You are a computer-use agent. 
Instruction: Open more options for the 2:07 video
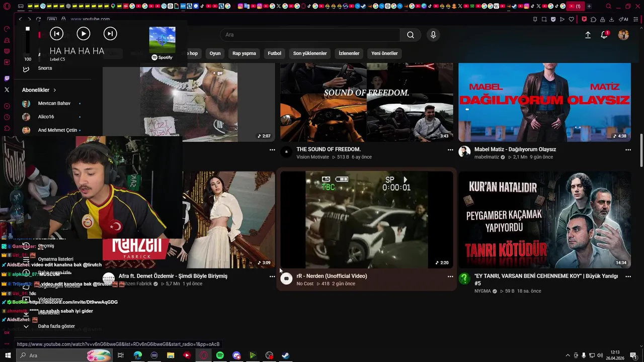272,150
